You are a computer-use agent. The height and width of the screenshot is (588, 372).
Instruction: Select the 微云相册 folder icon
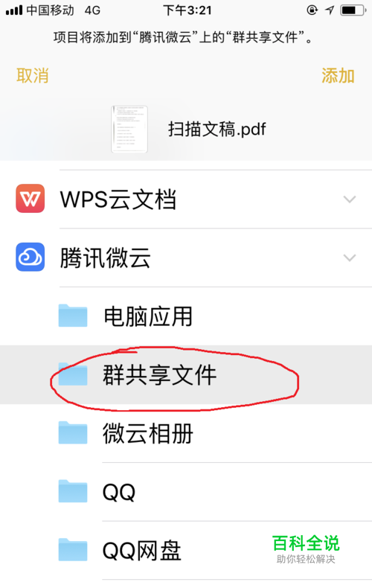73,432
